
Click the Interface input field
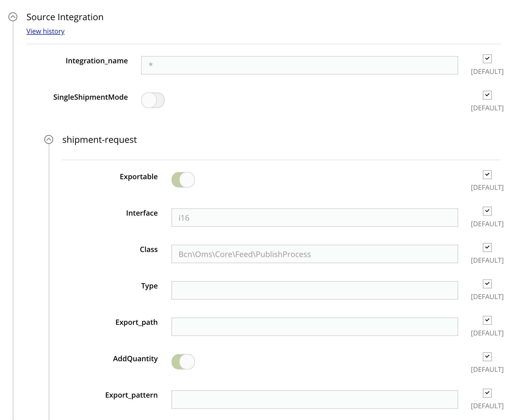315,218
